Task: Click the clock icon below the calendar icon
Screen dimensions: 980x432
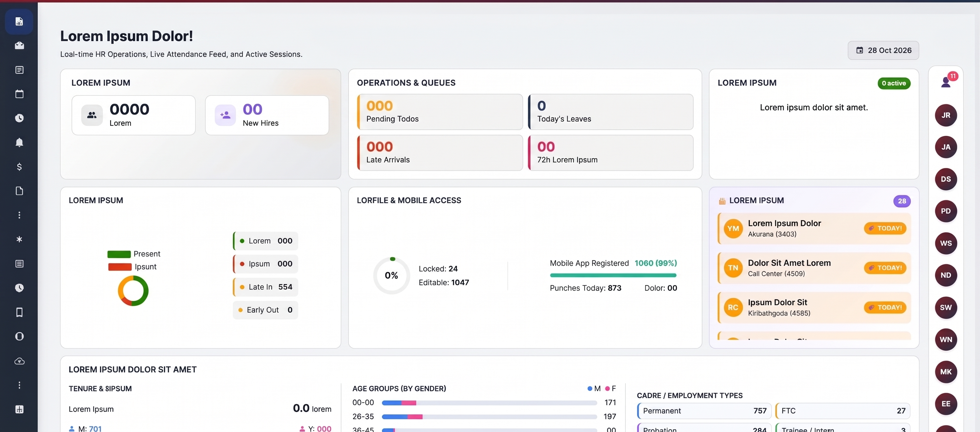Action: 19,118
